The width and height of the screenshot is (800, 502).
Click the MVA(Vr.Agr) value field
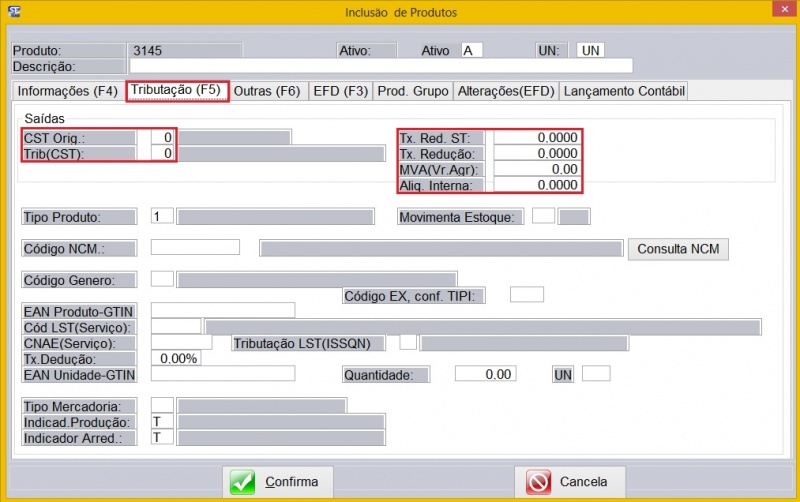coord(536,169)
